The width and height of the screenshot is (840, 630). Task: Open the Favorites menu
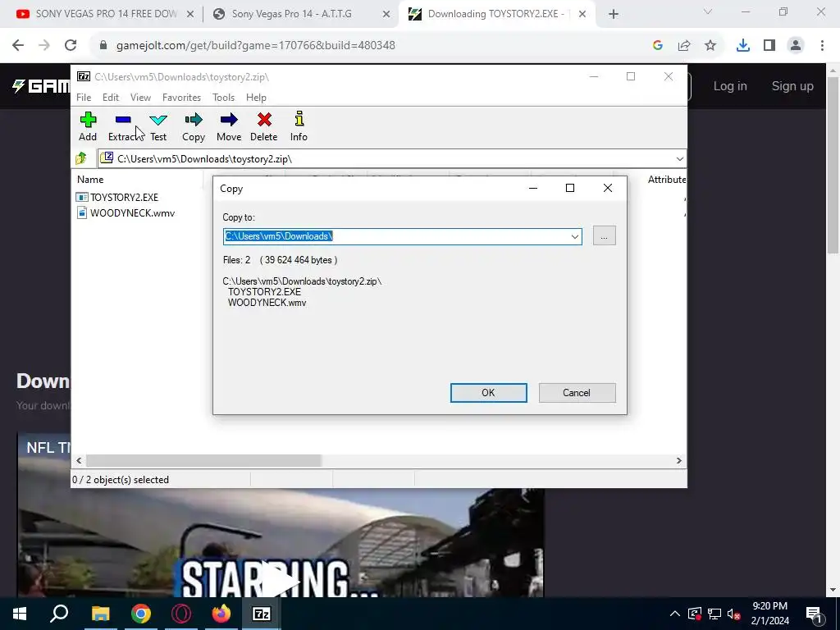(x=181, y=98)
